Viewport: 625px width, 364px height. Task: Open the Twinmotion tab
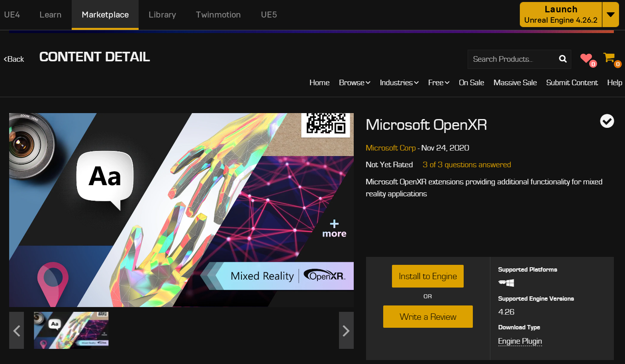point(218,15)
